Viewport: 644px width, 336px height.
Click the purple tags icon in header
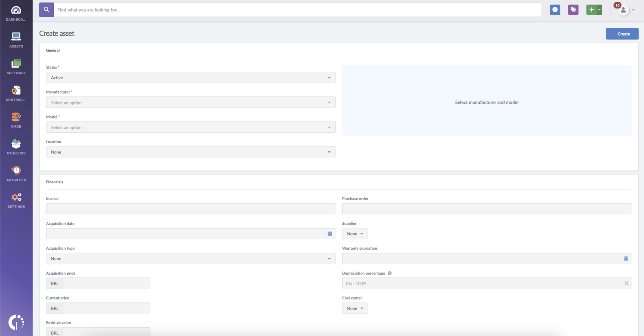coord(573,10)
